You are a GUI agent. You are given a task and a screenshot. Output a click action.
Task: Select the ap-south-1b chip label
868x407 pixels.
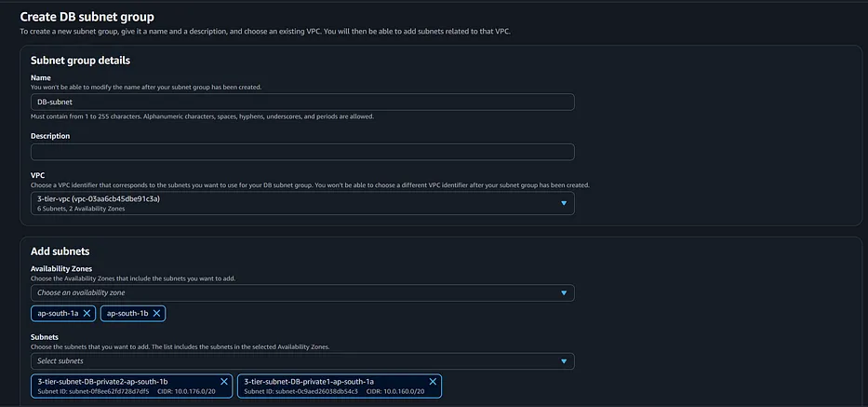click(127, 313)
